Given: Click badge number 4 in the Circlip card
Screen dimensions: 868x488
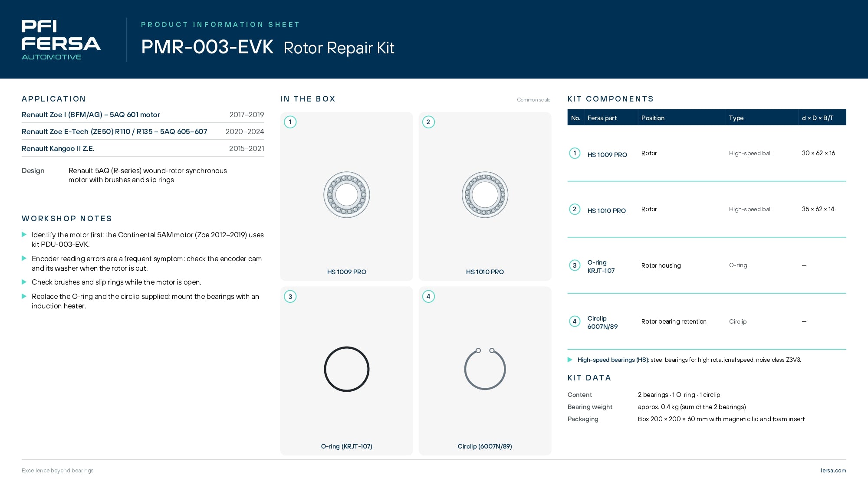Looking at the screenshot, I should (428, 297).
